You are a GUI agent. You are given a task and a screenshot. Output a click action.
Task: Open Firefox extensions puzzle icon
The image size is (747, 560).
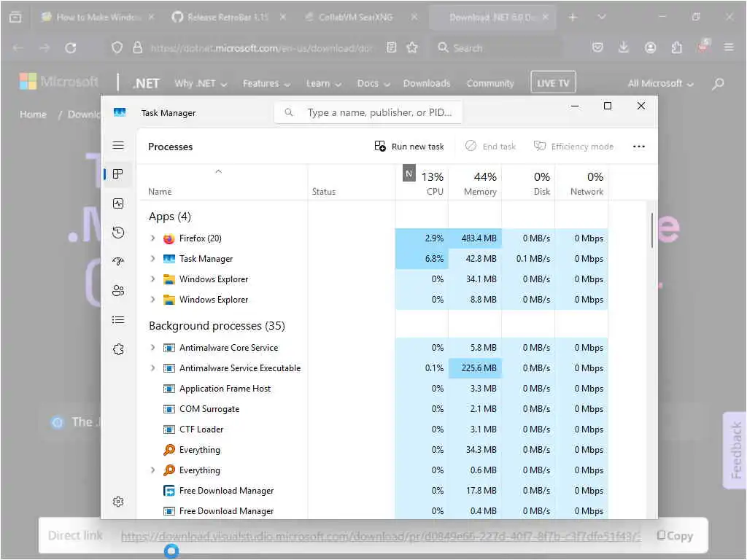point(676,47)
